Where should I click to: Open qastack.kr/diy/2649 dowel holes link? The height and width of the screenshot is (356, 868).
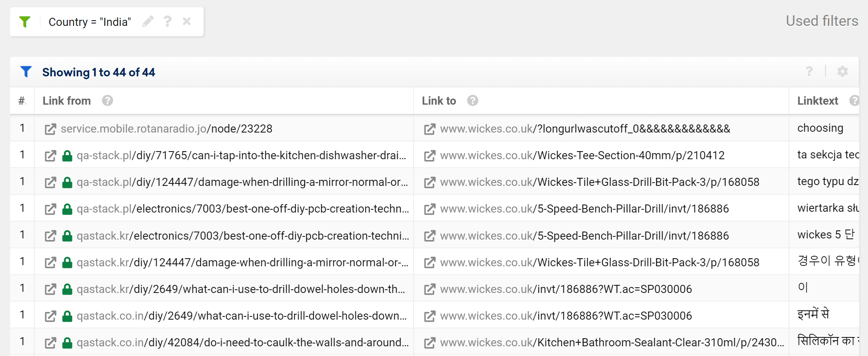(x=241, y=289)
